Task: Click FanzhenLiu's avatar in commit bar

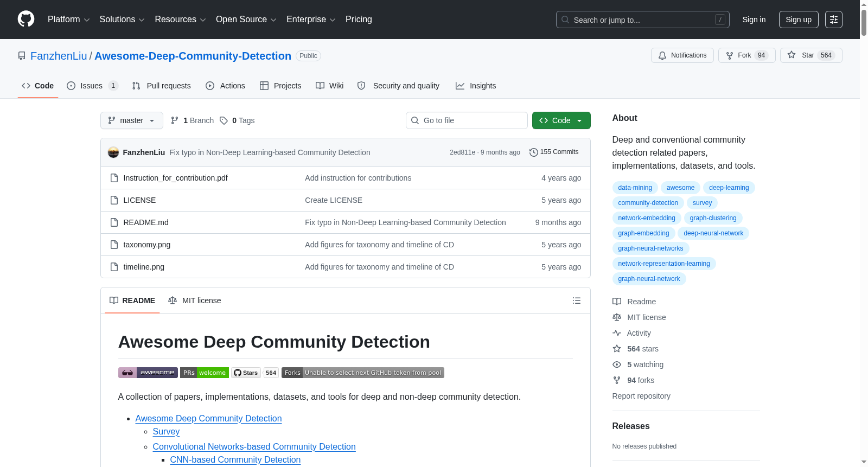Action: pos(113,152)
